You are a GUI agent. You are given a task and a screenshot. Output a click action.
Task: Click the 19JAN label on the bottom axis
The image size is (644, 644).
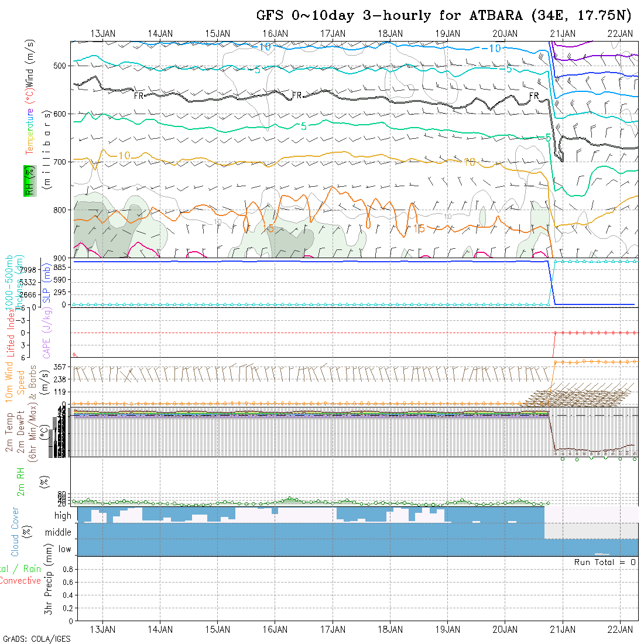(x=448, y=629)
